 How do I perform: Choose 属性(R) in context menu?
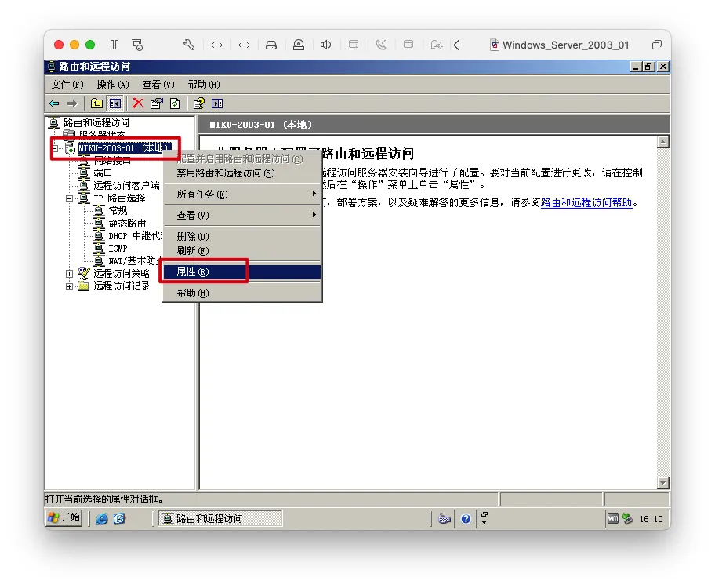[242, 272]
